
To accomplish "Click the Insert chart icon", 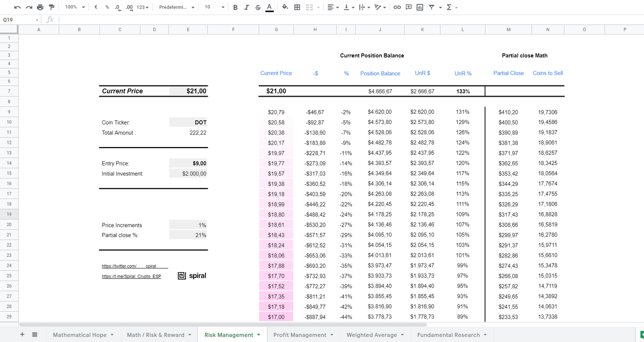I will coord(419,7).
